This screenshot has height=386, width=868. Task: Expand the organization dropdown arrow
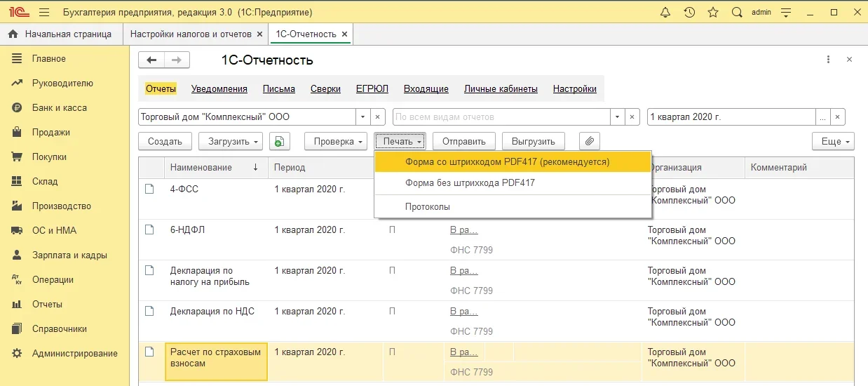[363, 117]
